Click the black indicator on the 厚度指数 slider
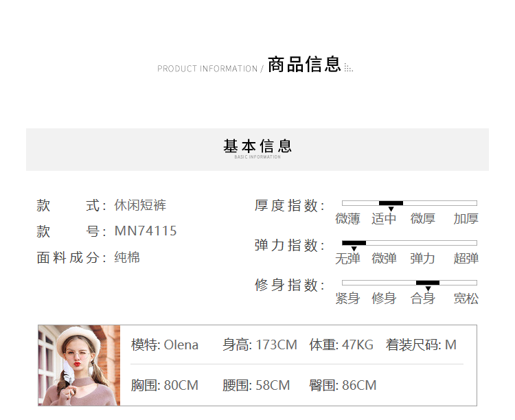 391,203
